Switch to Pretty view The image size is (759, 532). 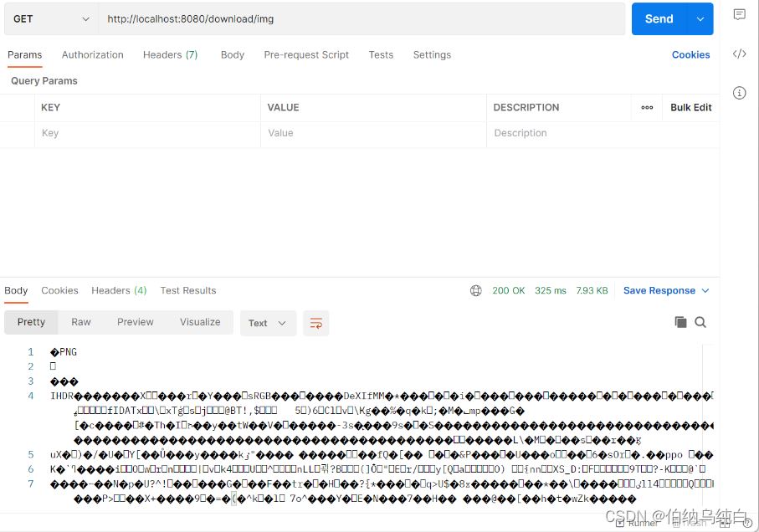(31, 322)
